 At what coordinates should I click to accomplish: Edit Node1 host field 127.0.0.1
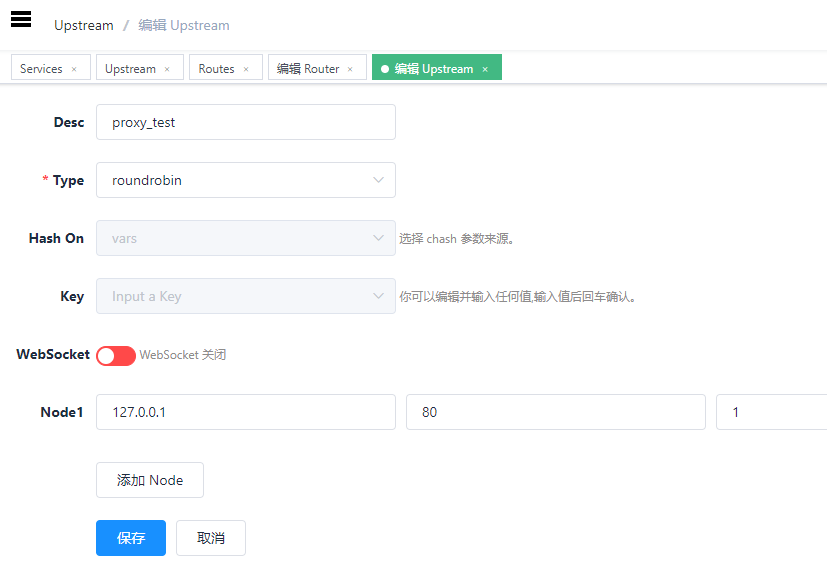click(246, 412)
